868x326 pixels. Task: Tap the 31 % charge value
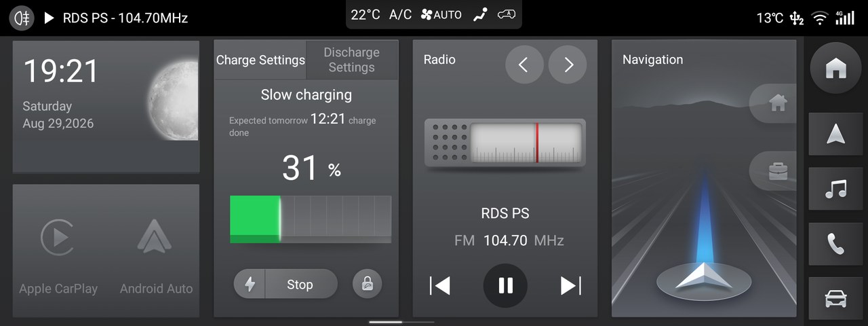311,168
